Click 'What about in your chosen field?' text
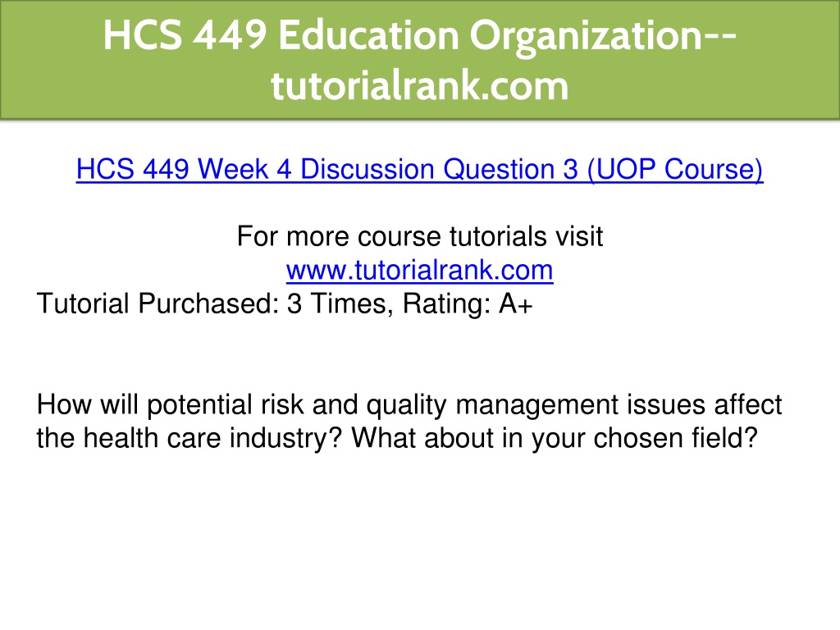This screenshot has width=840, height=630. tap(555, 438)
